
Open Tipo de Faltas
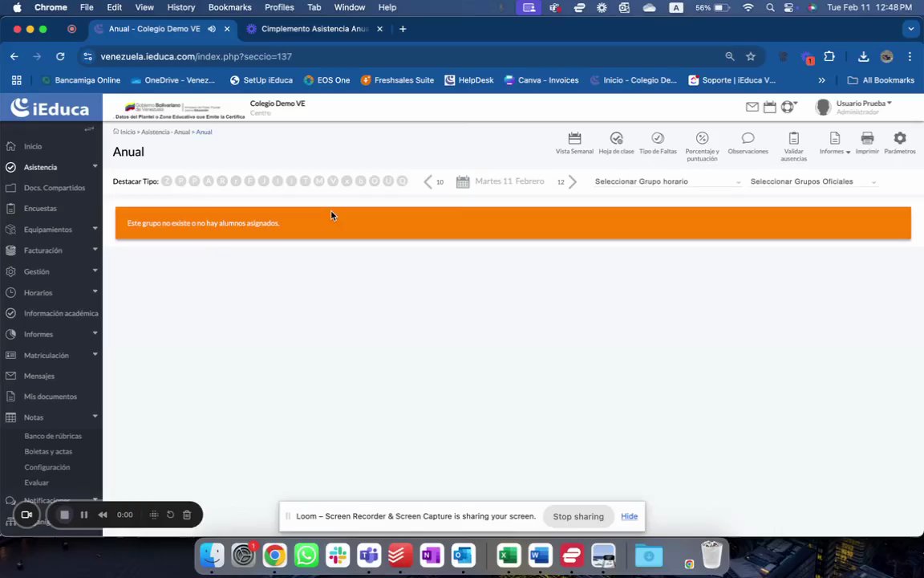[658, 144]
